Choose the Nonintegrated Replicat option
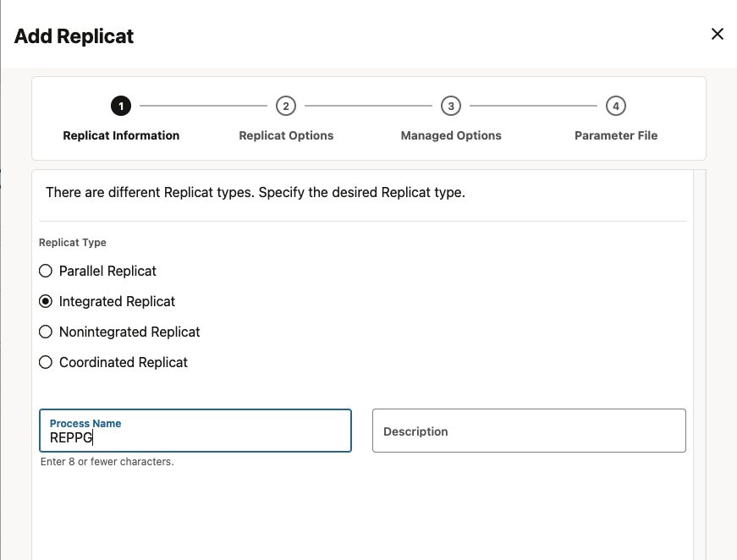Screen dimensions: 737x560 tap(45, 332)
